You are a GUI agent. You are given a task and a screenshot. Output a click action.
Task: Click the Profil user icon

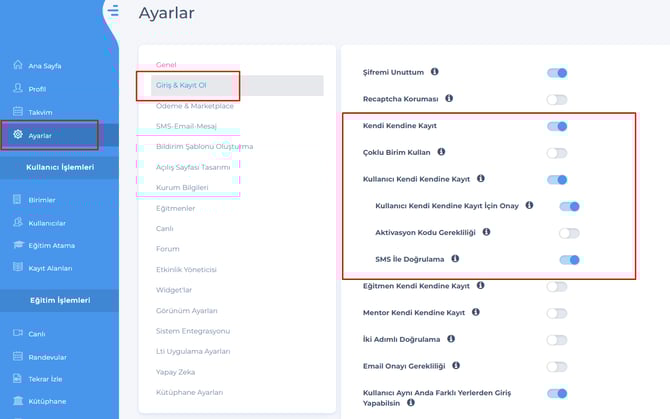tap(18, 88)
